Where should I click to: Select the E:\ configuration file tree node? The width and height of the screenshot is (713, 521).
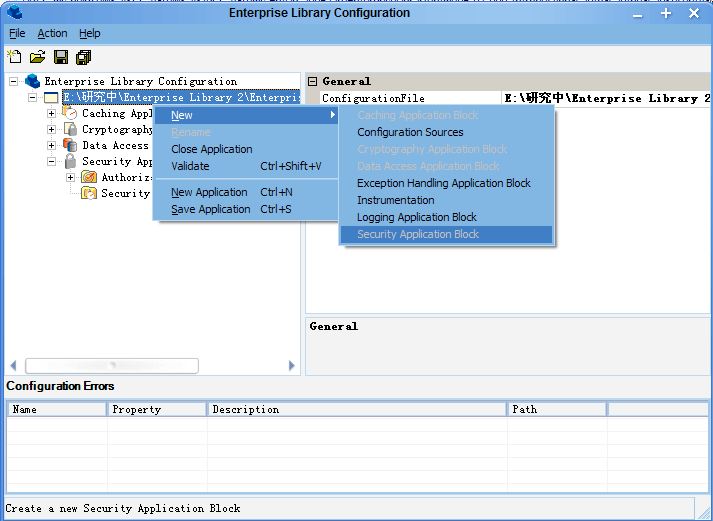[x=181, y=97]
